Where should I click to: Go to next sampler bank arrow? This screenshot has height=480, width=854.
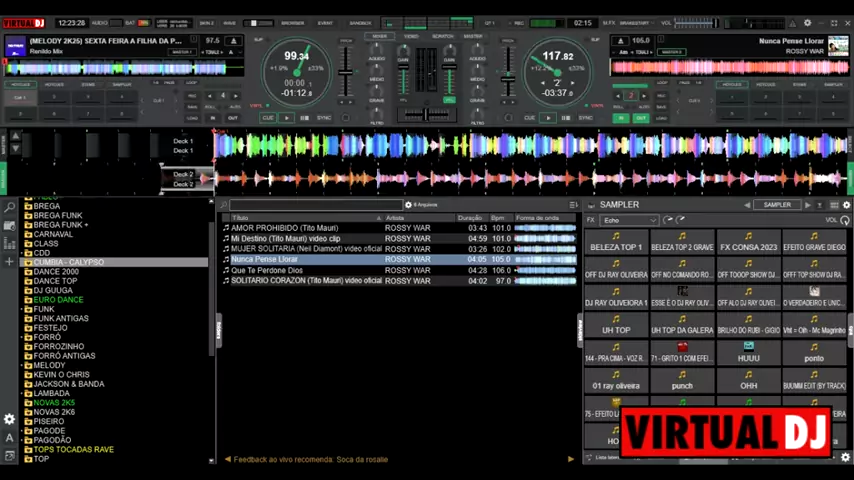point(808,205)
